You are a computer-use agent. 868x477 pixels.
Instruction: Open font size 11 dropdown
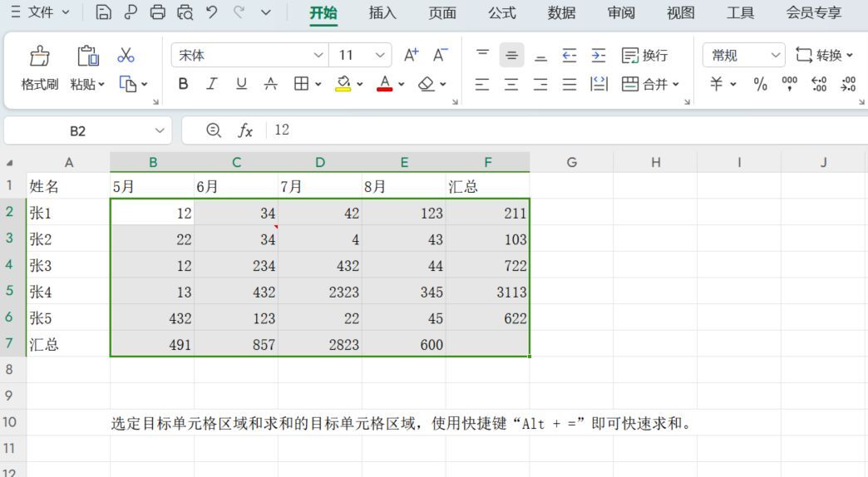coord(380,55)
